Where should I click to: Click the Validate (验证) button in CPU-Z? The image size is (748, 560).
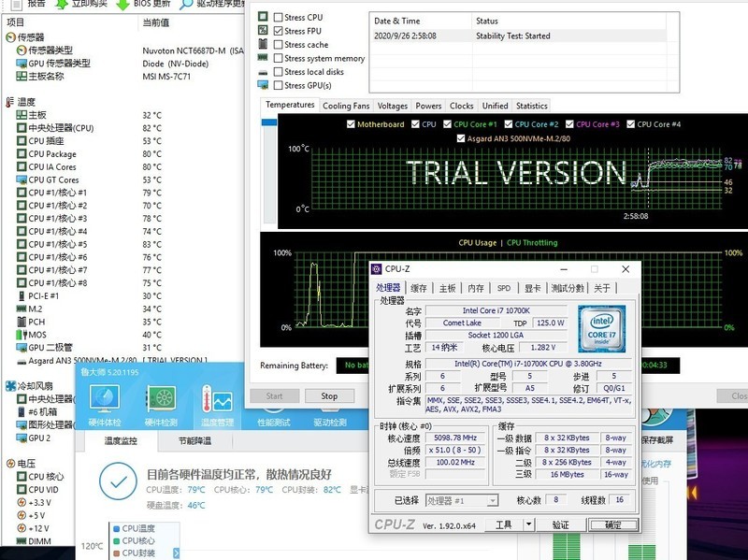(x=560, y=525)
